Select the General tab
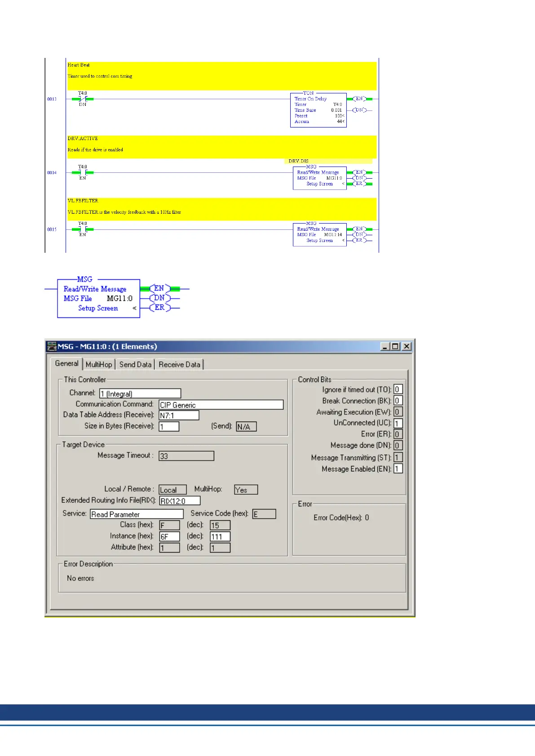The image size is (535, 756). pyautogui.click(x=66, y=364)
